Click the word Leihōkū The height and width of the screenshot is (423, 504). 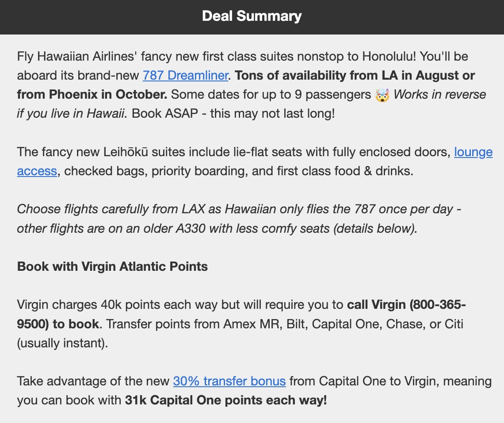[x=129, y=152]
